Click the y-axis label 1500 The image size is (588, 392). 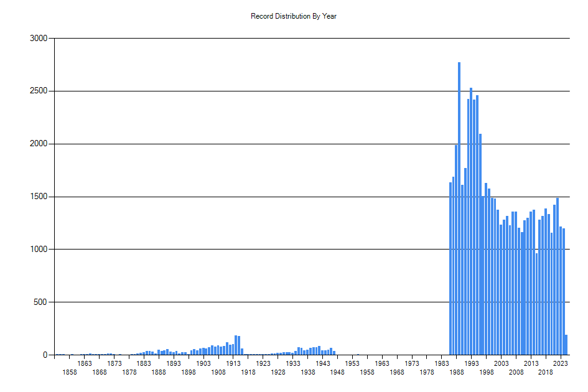(39, 197)
